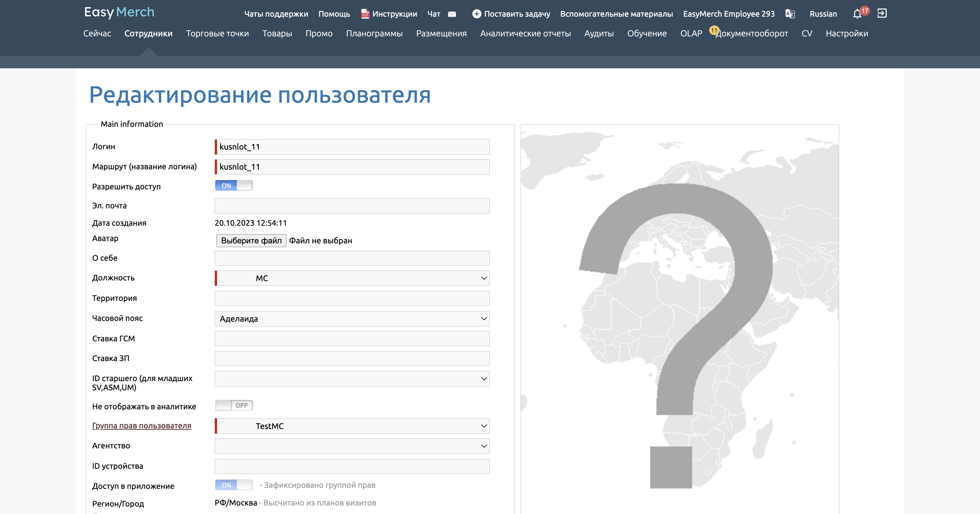This screenshot has height=514, width=980.
Task: Click the translate language icon
Action: 790,14
